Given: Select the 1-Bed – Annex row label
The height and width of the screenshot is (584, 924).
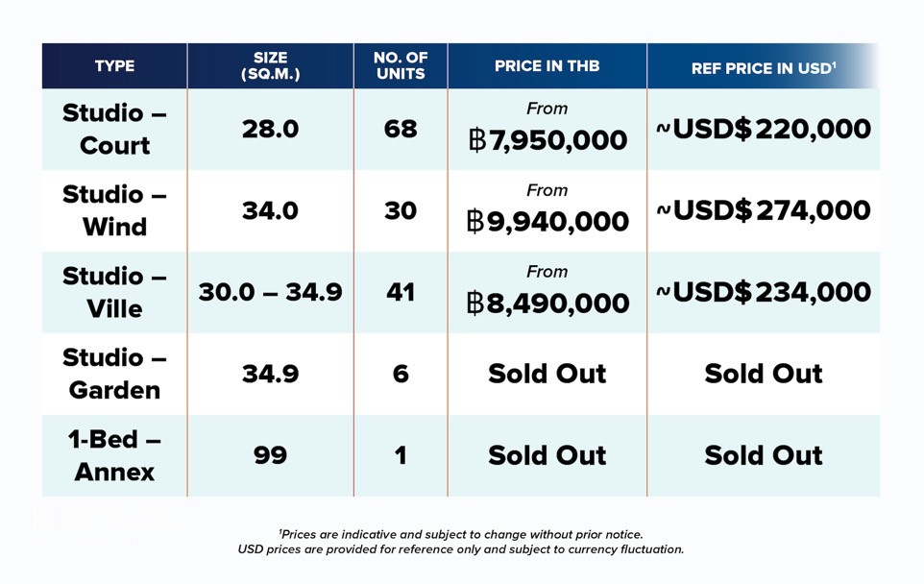Looking at the screenshot, I should coord(114,455).
